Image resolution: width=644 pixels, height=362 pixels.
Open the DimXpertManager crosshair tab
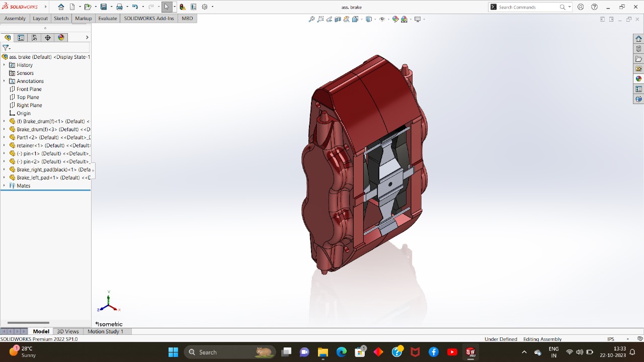(x=48, y=38)
